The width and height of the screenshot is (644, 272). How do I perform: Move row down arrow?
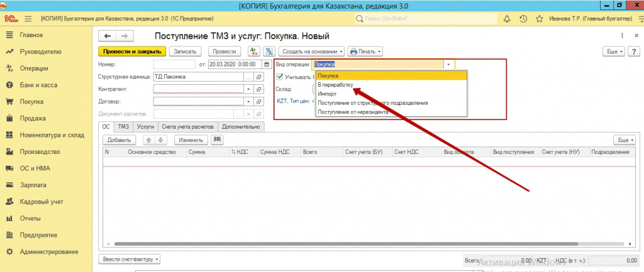pos(160,139)
